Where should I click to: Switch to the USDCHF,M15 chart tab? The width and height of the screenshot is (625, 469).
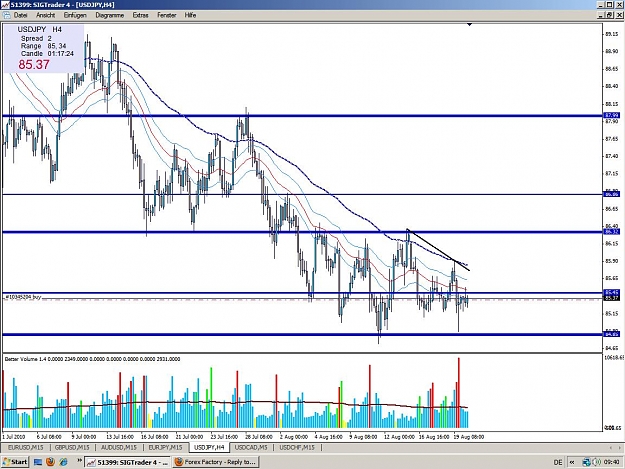coord(297,447)
